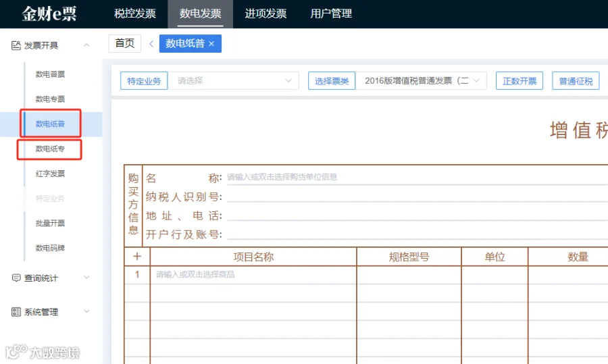608x364 pixels.
Task: Open the 2016版增值税普通发票 ticket type dropdown
Action: point(421,80)
